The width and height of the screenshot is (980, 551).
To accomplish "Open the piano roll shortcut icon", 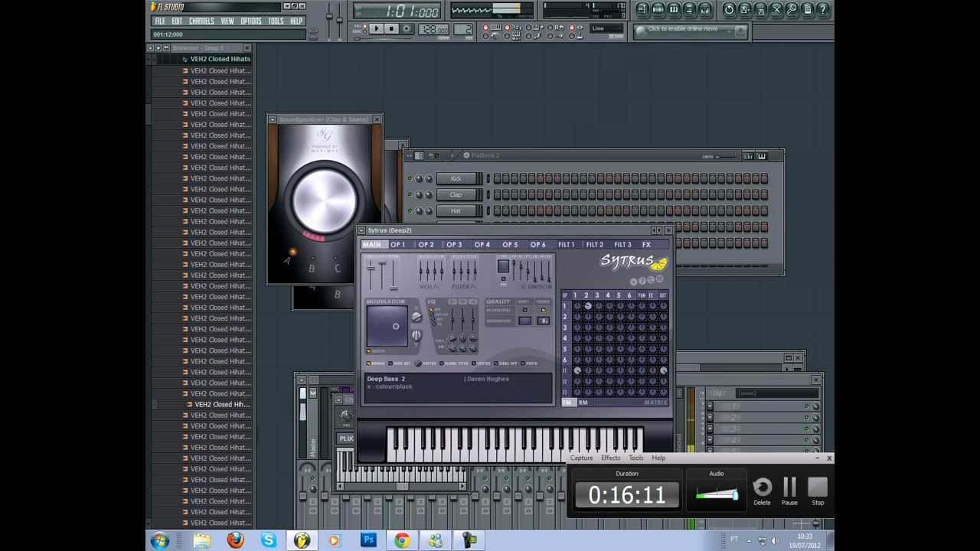I will [674, 9].
